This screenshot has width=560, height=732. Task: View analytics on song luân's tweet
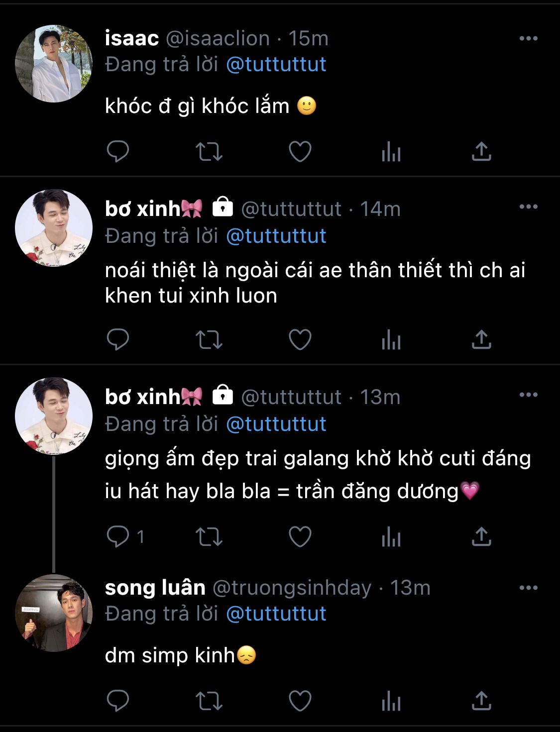[x=391, y=701]
